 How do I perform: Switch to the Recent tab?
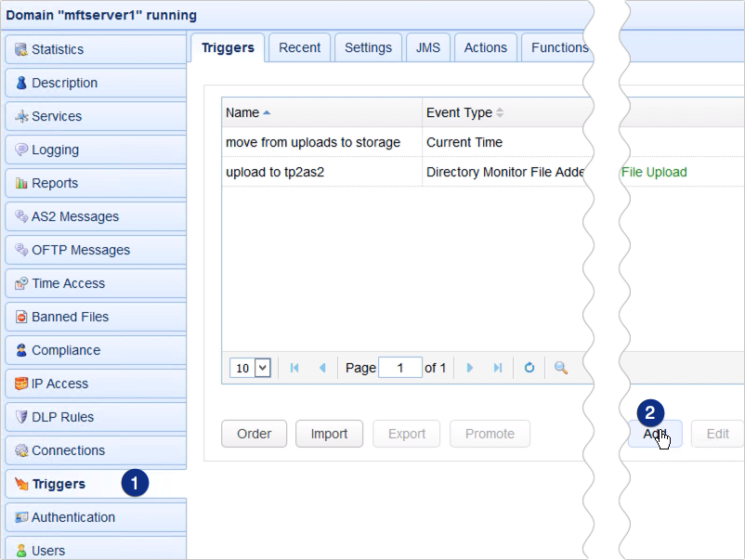(299, 47)
